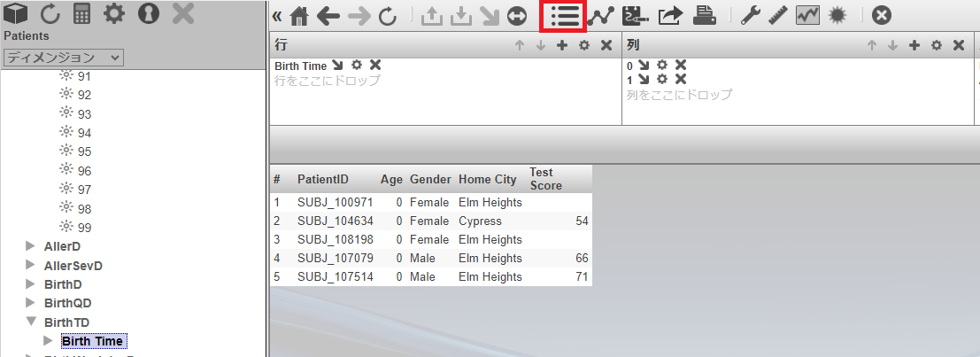Expand the Birth Time level

coord(49,340)
